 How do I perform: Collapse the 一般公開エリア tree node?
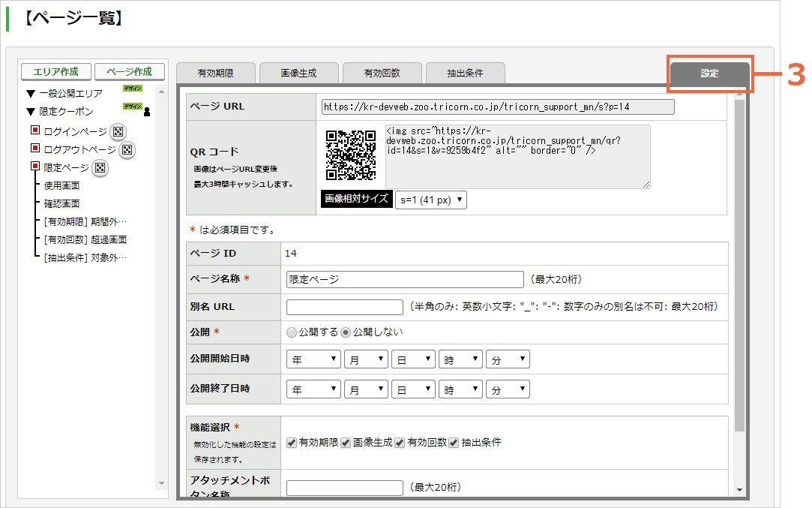pos(31,94)
